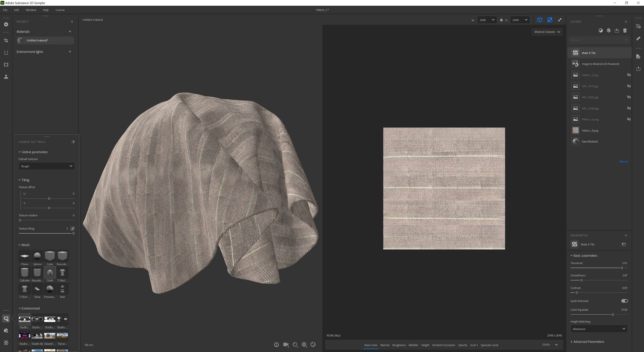Select the Crop tool in left toolbar
This screenshot has width=644, height=352.
(x=6, y=40)
